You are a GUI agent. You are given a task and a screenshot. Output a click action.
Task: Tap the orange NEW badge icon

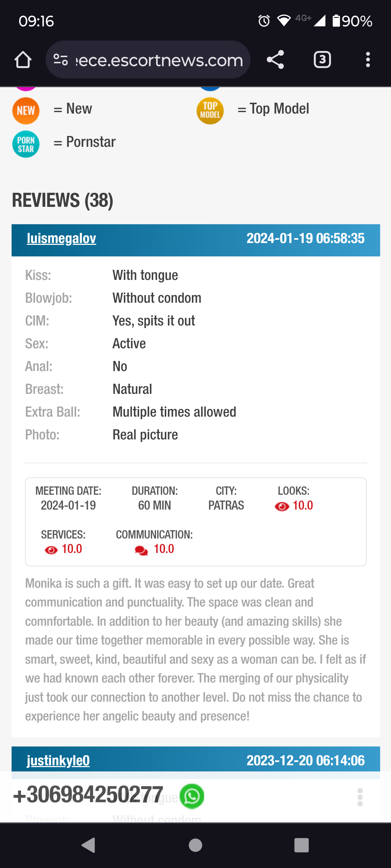tap(26, 111)
